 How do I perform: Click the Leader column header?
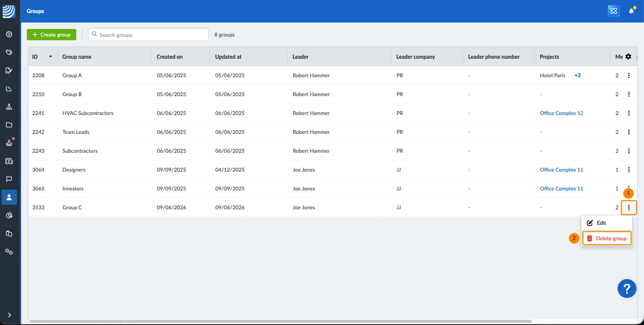pyautogui.click(x=301, y=57)
